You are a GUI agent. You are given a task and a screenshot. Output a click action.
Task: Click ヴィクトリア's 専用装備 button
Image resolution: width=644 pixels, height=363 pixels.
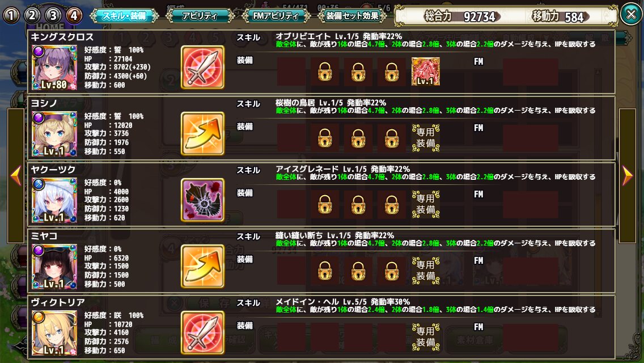(x=426, y=337)
